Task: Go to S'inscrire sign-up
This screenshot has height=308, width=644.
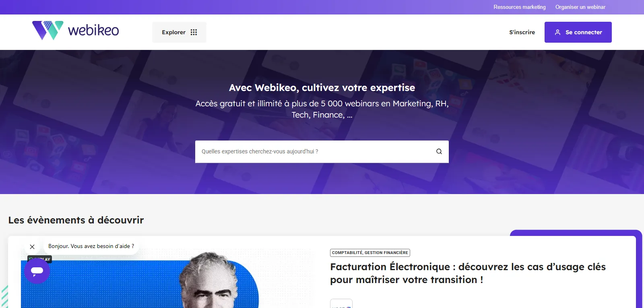Action: click(x=522, y=32)
